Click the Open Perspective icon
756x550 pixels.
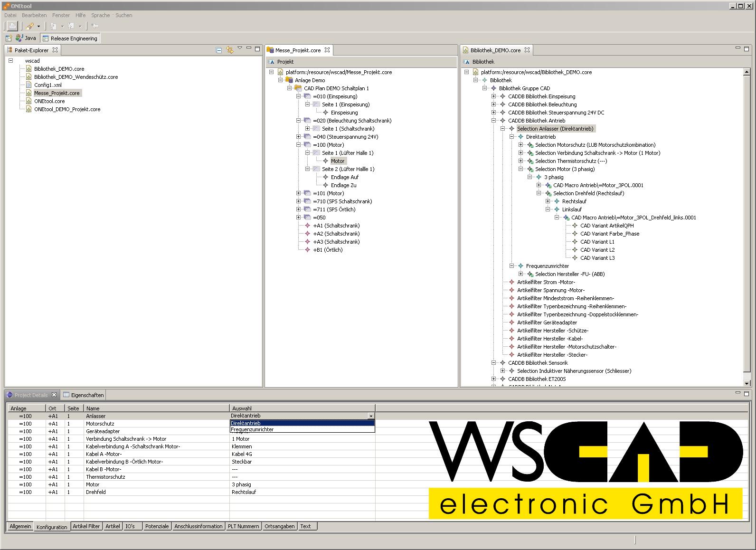click(9, 38)
